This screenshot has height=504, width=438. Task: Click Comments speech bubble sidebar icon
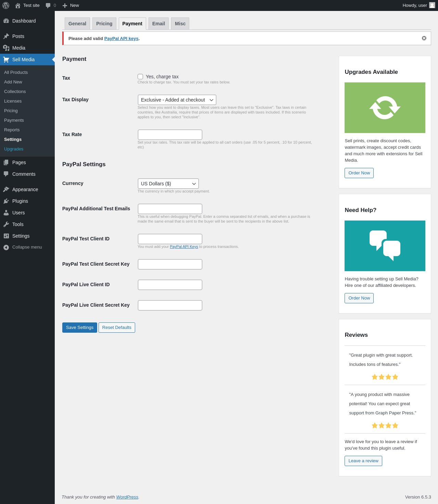pyautogui.click(x=6, y=174)
